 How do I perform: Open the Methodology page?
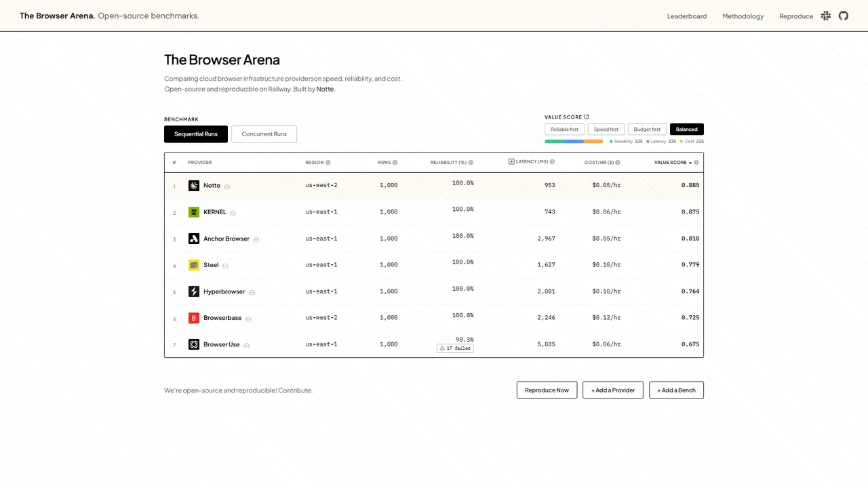743,16
